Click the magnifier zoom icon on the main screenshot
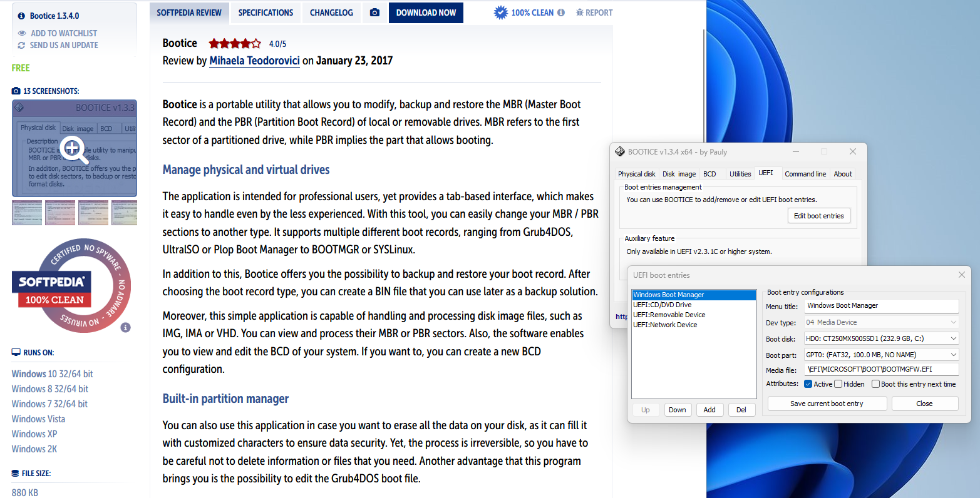This screenshot has height=498, width=980. tap(74, 149)
